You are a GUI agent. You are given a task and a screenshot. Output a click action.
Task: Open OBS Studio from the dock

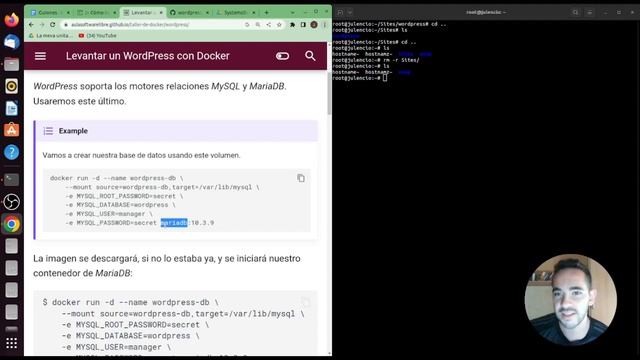coord(11,202)
